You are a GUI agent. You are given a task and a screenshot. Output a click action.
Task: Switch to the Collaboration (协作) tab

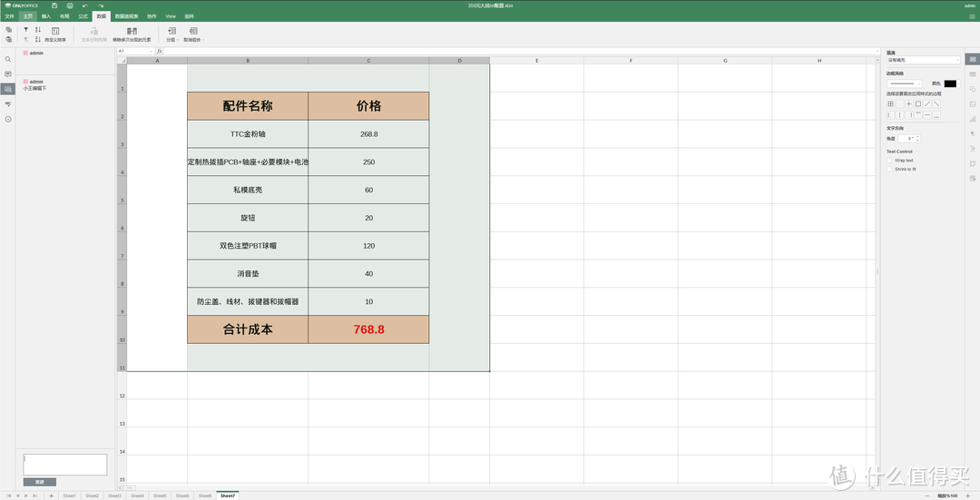pos(152,16)
